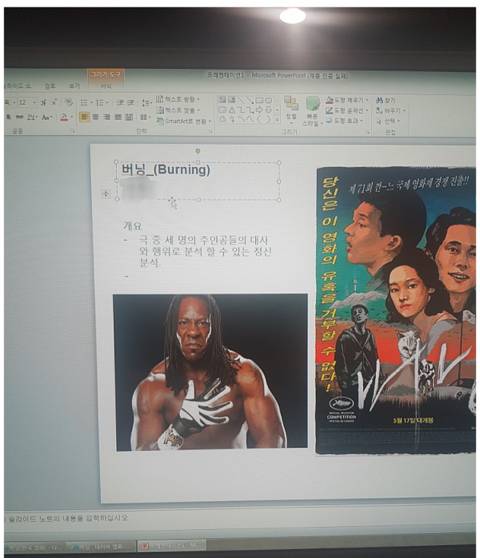Toggle align text right
This screenshot has height=558, width=480.
[x=107, y=117]
